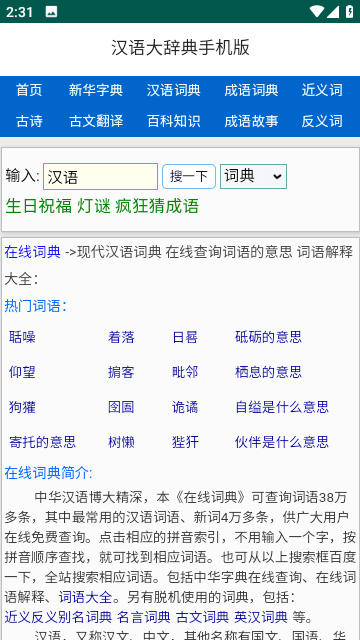Go to 古文翻译 page

pos(96,121)
